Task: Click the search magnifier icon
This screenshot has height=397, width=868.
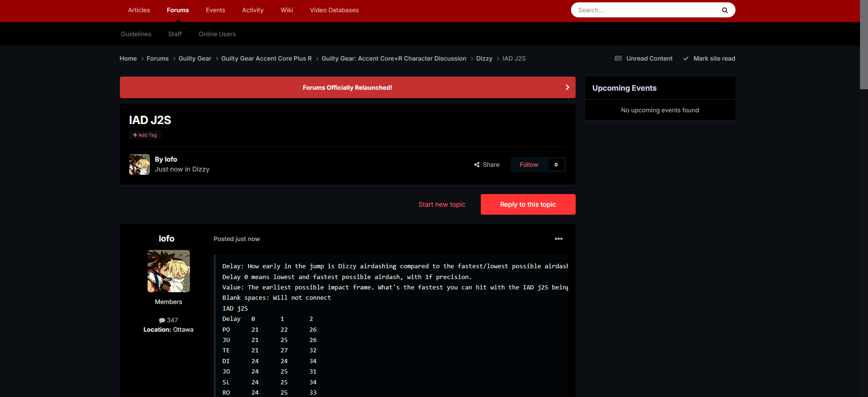Action: (725, 10)
